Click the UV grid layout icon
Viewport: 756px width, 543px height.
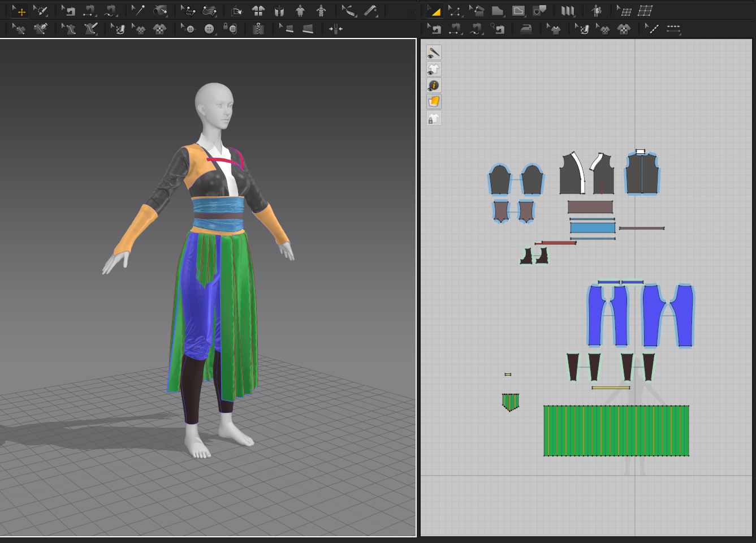(645, 11)
